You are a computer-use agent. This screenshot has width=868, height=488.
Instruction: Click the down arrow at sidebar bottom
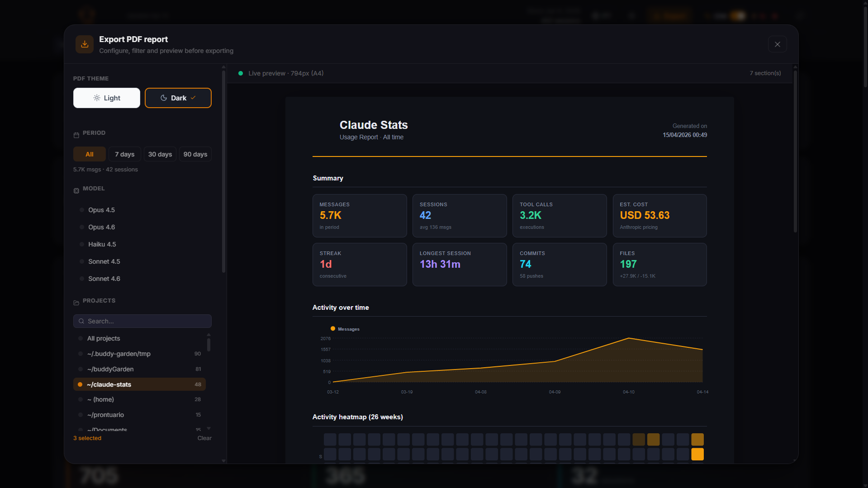click(x=223, y=460)
